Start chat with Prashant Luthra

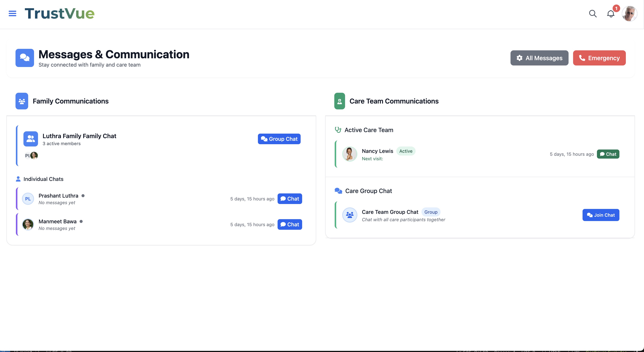tap(289, 199)
